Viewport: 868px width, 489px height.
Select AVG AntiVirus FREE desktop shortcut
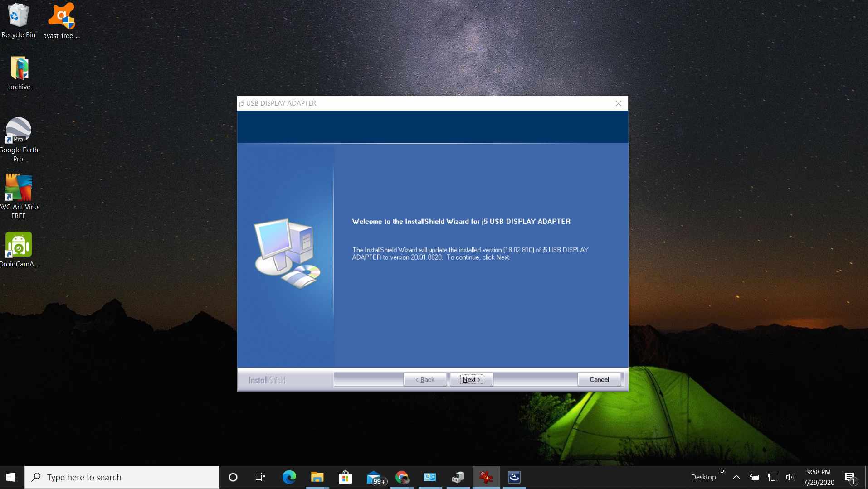[x=19, y=197]
